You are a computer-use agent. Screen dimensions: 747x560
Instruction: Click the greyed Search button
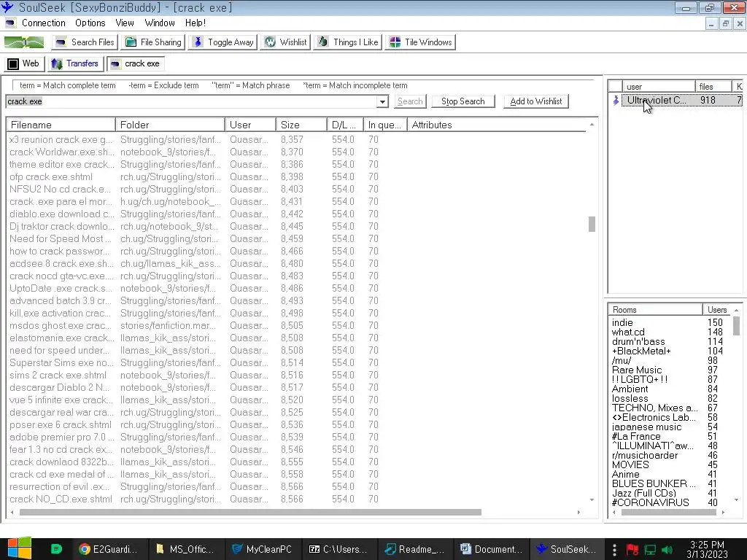[410, 101]
